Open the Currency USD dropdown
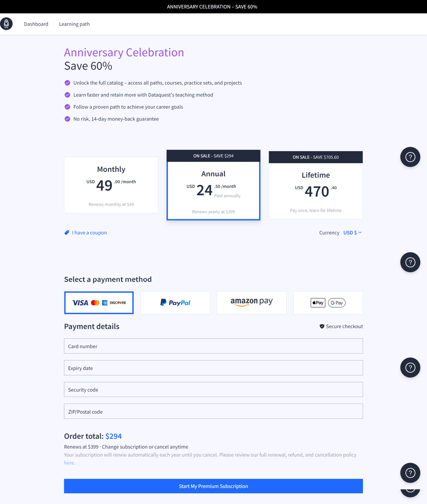The image size is (427, 504). pos(350,233)
